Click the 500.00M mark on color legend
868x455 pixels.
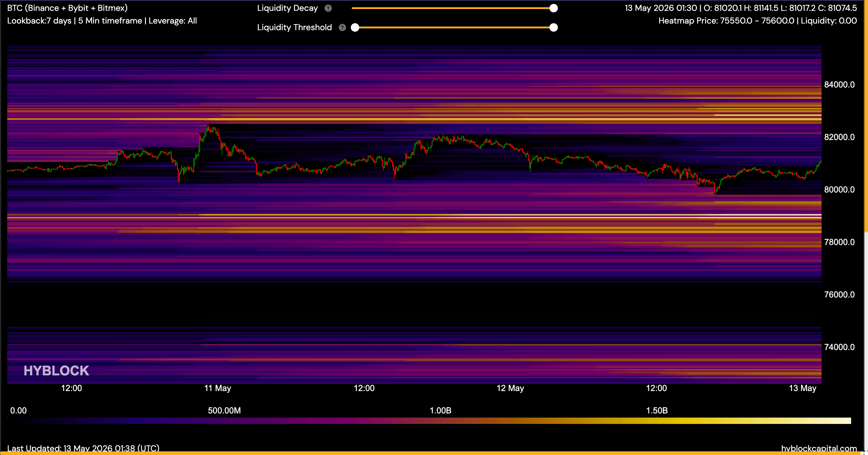(224, 410)
